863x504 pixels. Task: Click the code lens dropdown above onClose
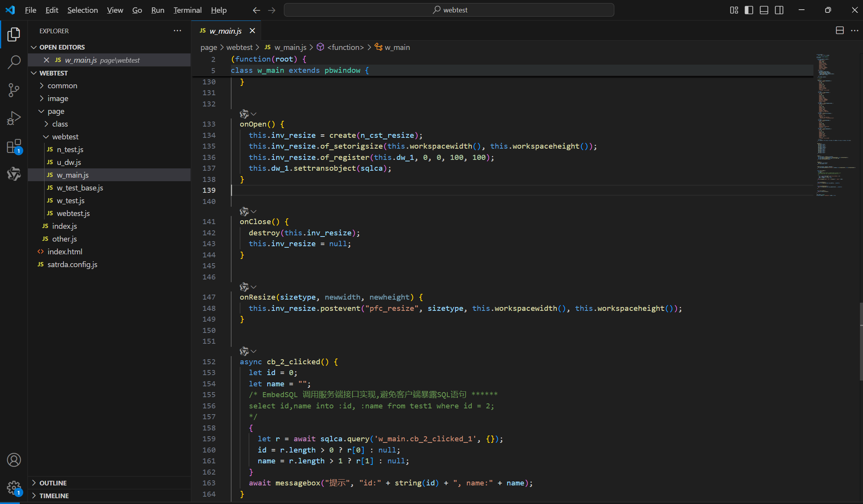[253, 211]
